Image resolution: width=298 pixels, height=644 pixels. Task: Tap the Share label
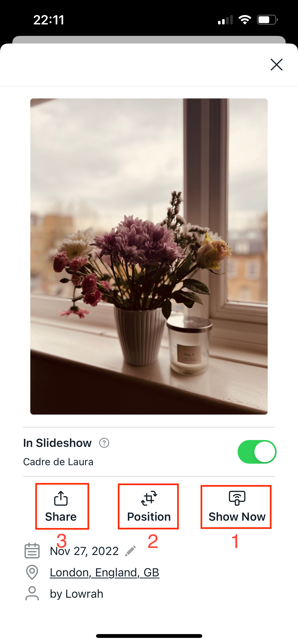(61, 517)
